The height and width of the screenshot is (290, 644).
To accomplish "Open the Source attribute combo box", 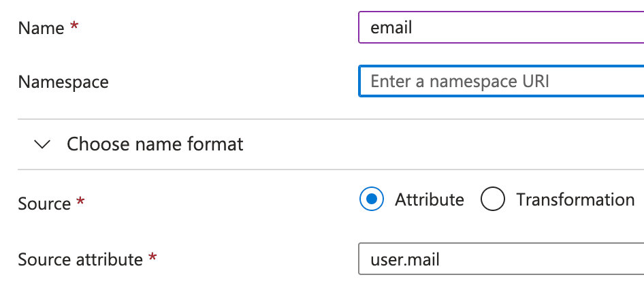I will click(500, 259).
